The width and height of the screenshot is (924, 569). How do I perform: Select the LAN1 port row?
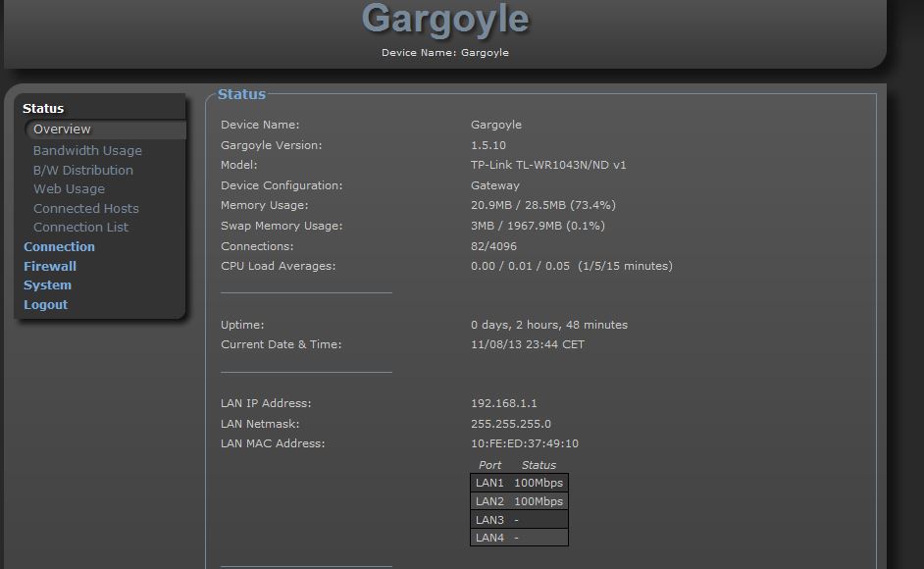pyautogui.click(x=518, y=482)
